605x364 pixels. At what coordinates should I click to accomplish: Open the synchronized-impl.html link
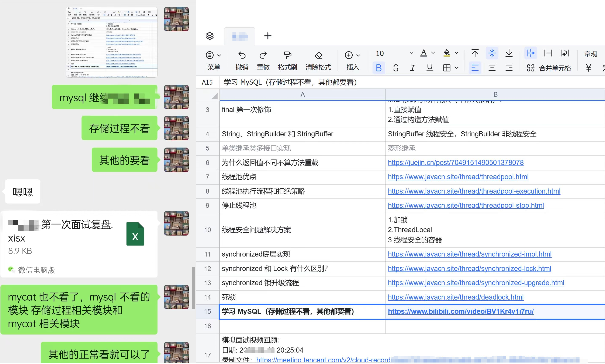470,254
